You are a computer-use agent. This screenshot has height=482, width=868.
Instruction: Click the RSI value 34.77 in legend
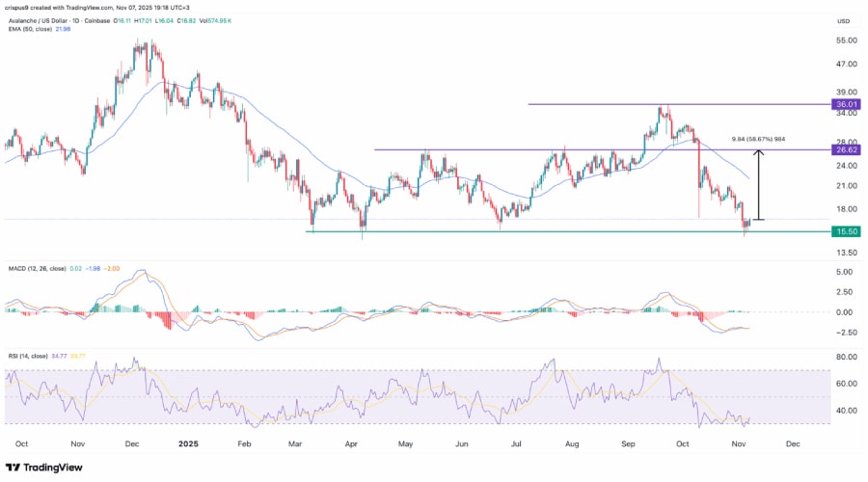(x=59, y=356)
